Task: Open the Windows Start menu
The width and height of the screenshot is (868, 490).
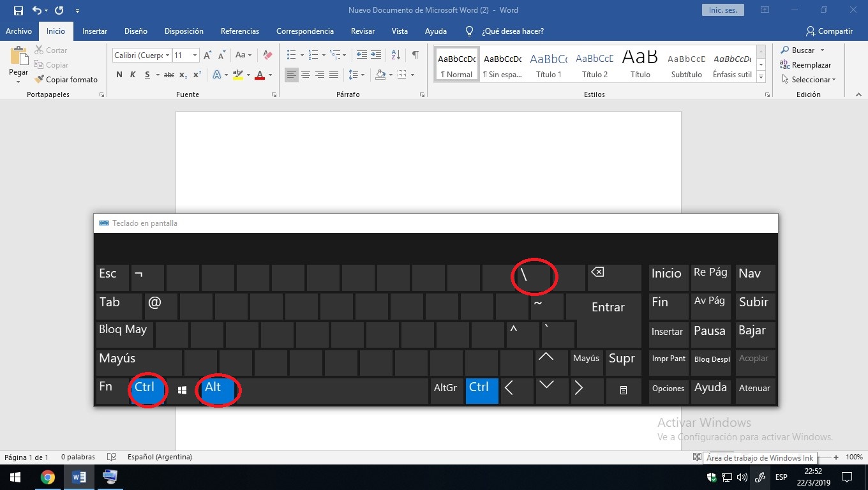Action: click(x=15, y=477)
